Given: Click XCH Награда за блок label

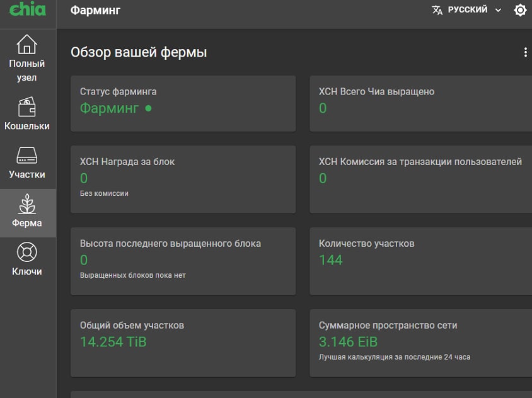Looking at the screenshot, I should 127,162.
